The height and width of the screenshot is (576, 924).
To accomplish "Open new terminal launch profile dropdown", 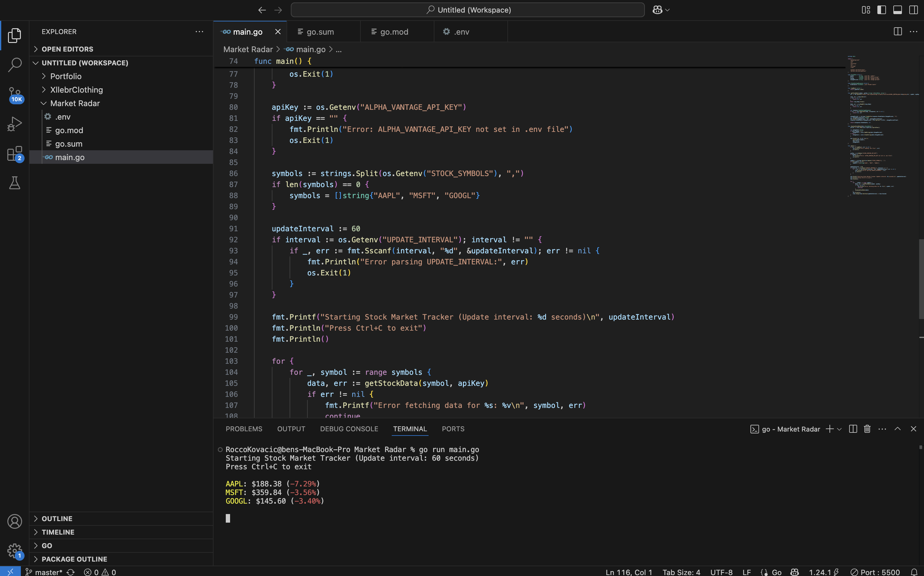I will tap(839, 429).
